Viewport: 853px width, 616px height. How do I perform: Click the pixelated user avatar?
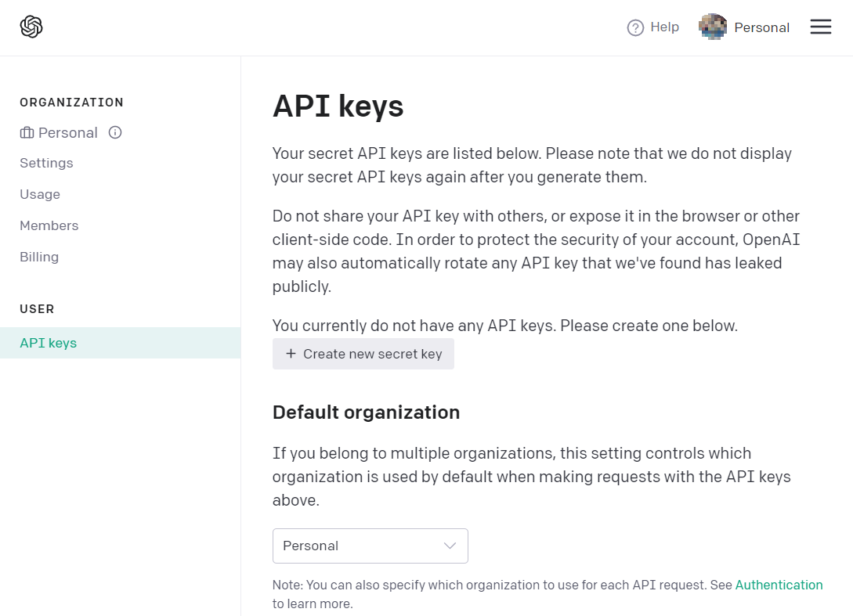point(713,27)
